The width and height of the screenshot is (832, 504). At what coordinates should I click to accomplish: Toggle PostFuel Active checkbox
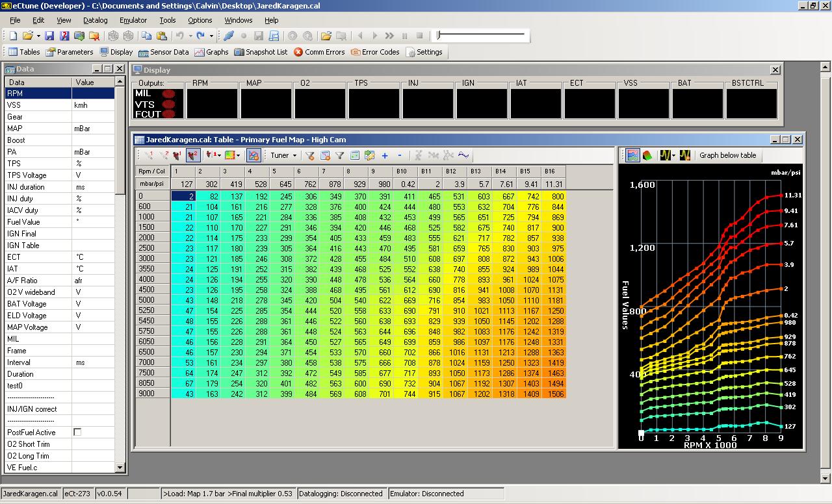coord(77,432)
